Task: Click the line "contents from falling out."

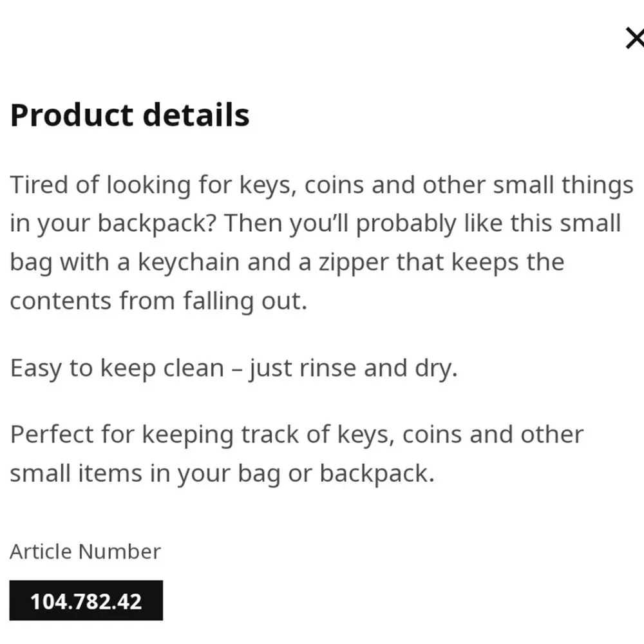Action: point(158,301)
